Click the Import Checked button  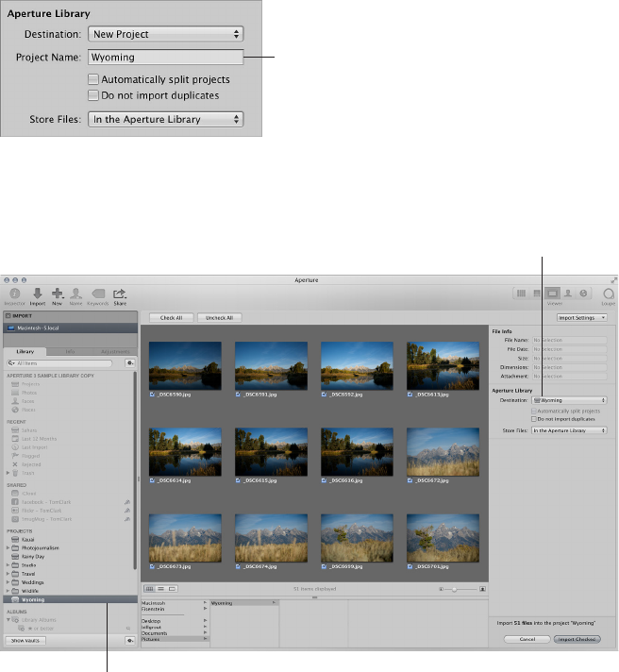[x=577, y=639]
